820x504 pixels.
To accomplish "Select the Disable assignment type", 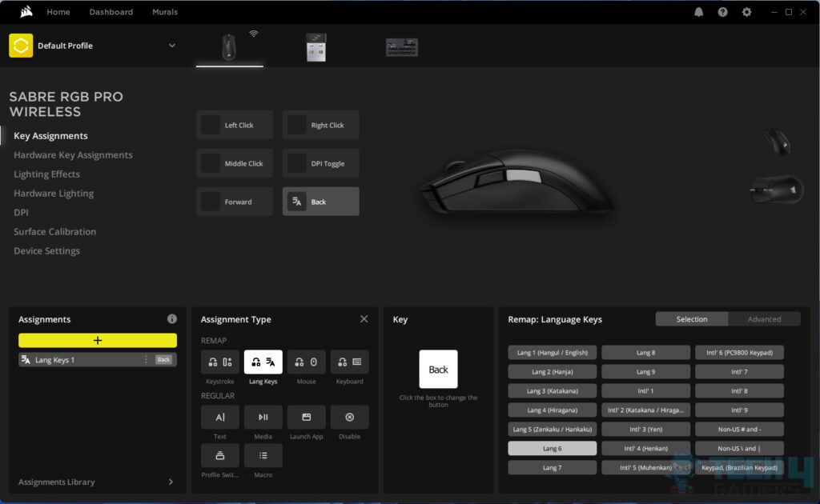I will click(350, 417).
